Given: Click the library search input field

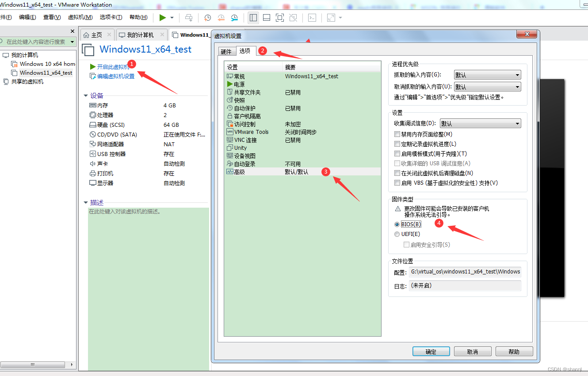Looking at the screenshot, I should tap(35, 42).
